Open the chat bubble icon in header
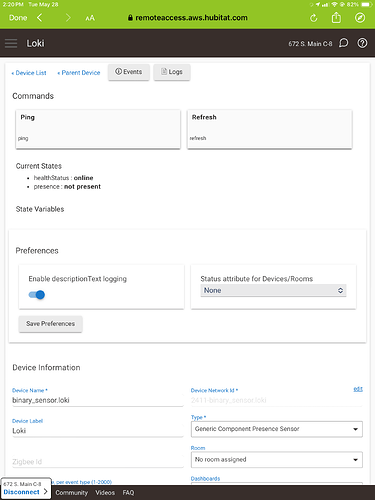 [343, 43]
